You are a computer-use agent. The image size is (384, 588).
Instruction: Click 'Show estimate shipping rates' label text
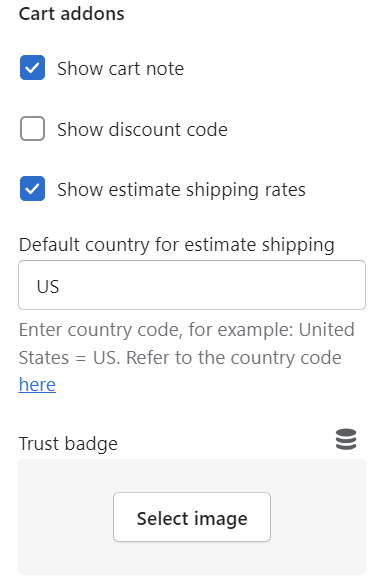pyautogui.click(x=181, y=190)
